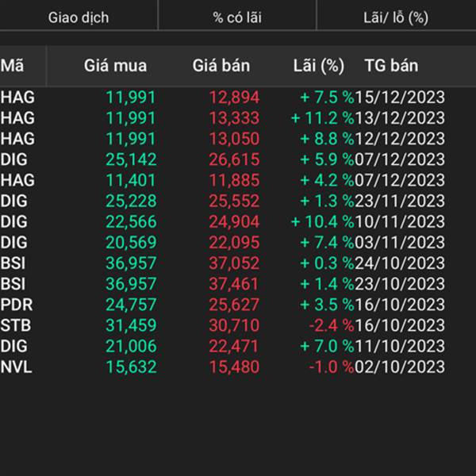Select the PDR stock code
Image resolution: width=476 pixels, height=476 pixels.
(17, 305)
